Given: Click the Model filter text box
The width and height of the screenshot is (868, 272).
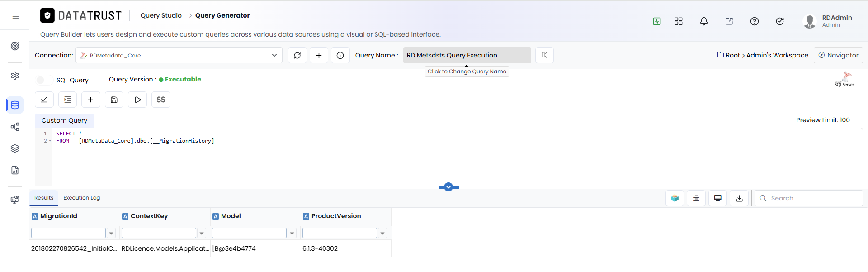Looking at the screenshot, I should coord(249,233).
